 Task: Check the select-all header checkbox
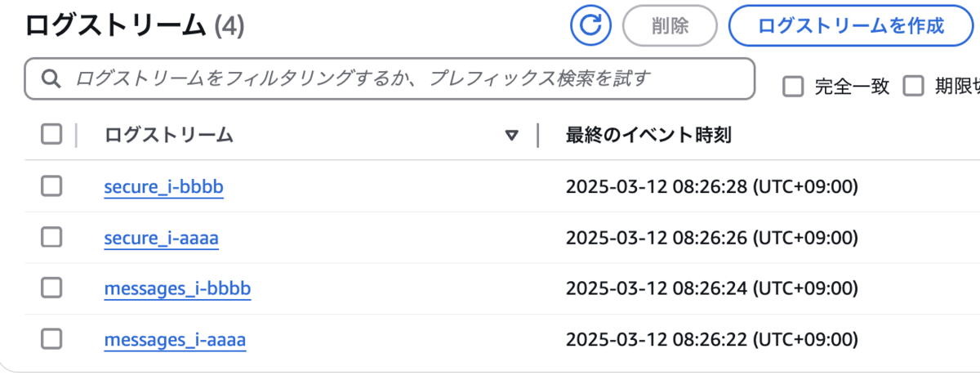click(51, 135)
